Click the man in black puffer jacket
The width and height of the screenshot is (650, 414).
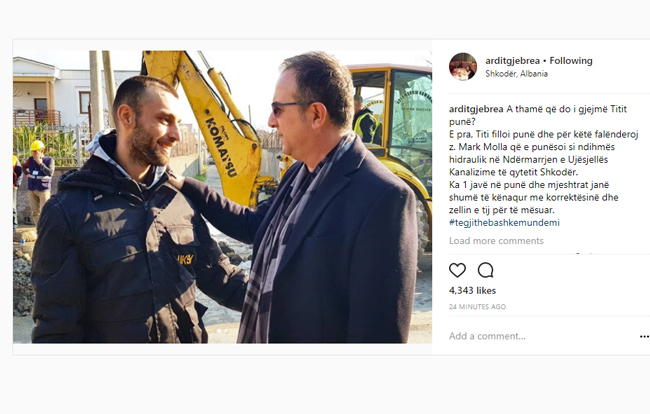[124, 215]
